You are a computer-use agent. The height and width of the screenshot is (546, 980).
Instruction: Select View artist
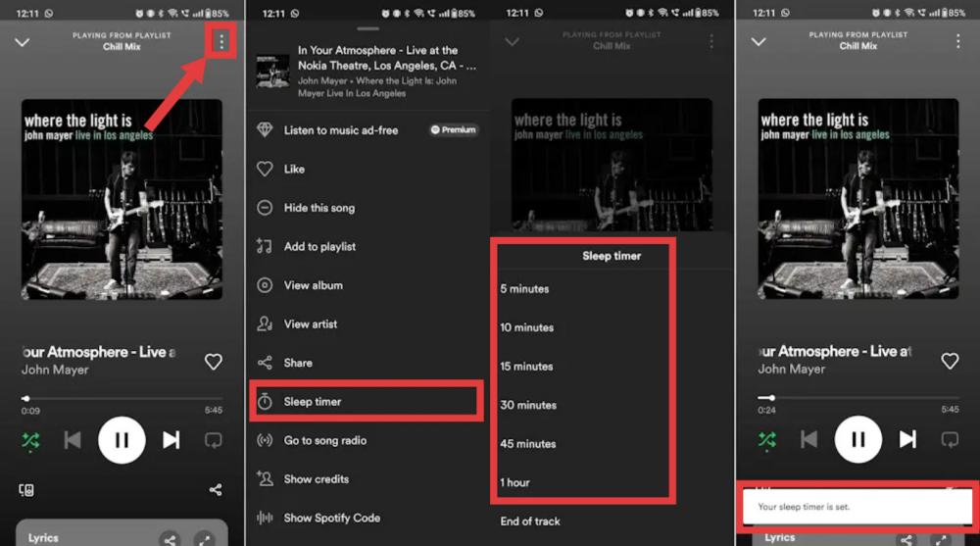(x=367, y=323)
